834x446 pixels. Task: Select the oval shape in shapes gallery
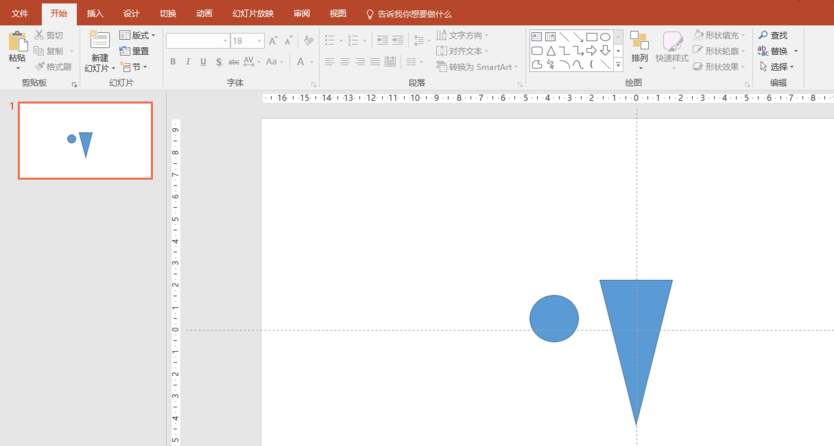click(x=605, y=37)
